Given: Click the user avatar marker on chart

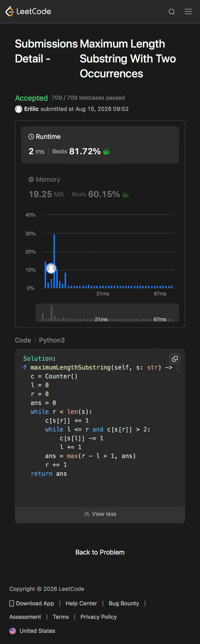Looking at the screenshot, I should tap(51, 268).
